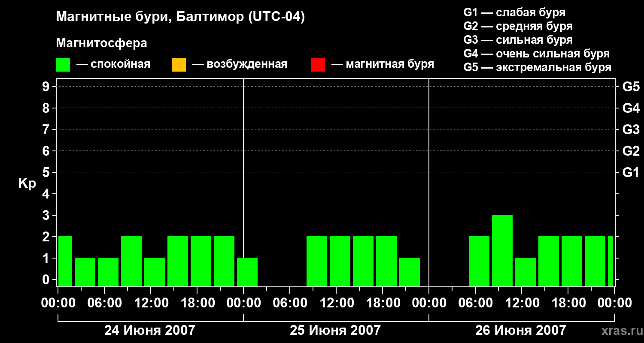The height and width of the screenshot is (343, 644).
Task: Click the standalone «G1» storm-scale axis label
Action: (631, 172)
